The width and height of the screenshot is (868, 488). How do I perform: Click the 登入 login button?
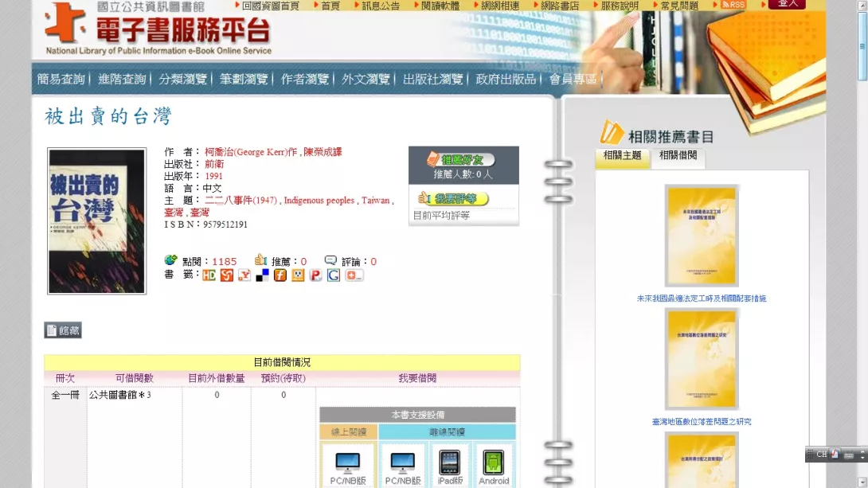[788, 5]
